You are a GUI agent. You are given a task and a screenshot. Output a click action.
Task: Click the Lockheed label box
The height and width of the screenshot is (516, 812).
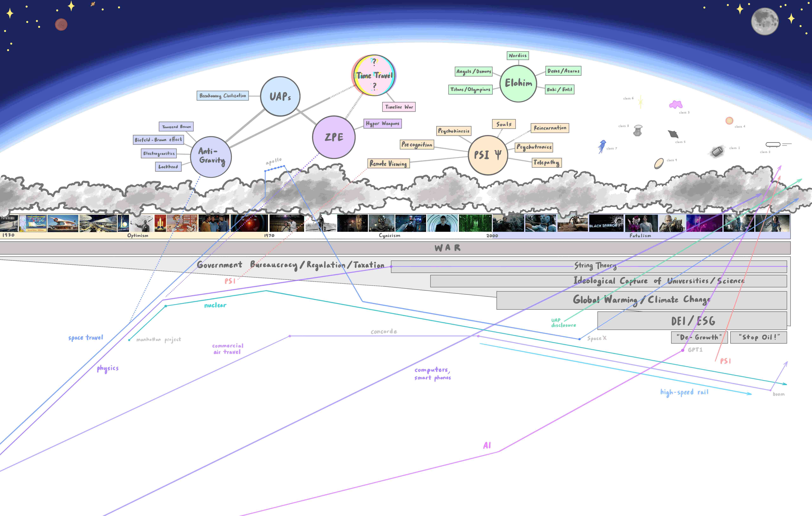(x=168, y=167)
